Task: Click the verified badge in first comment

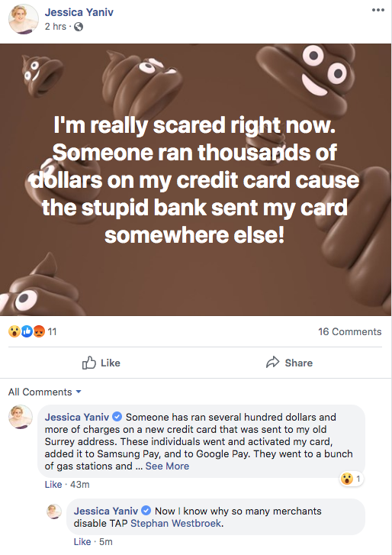Action: [x=117, y=417]
